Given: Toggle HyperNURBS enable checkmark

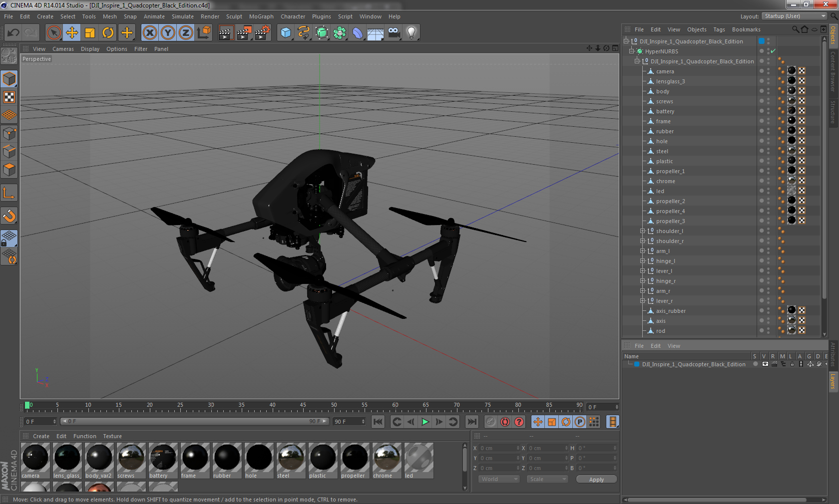Looking at the screenshot, I should click(773, 51).
